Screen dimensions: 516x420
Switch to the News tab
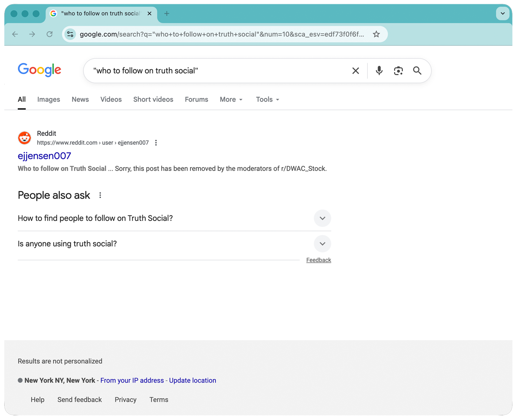point(80,100)
